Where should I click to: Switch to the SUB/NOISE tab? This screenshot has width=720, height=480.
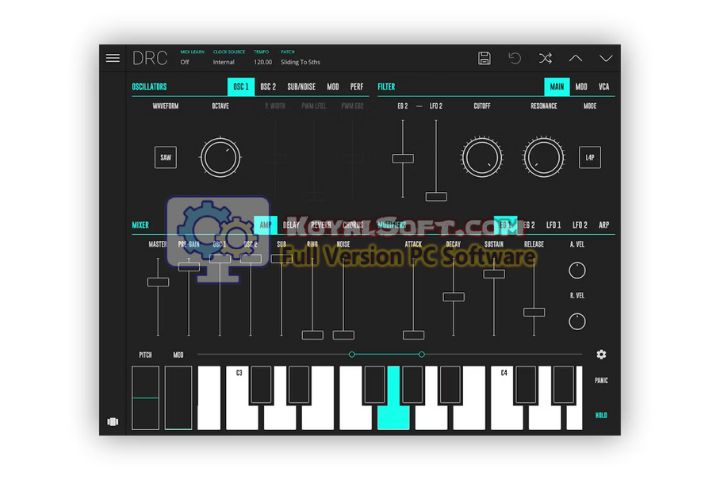pyautogui.click(x=301, y=87)
